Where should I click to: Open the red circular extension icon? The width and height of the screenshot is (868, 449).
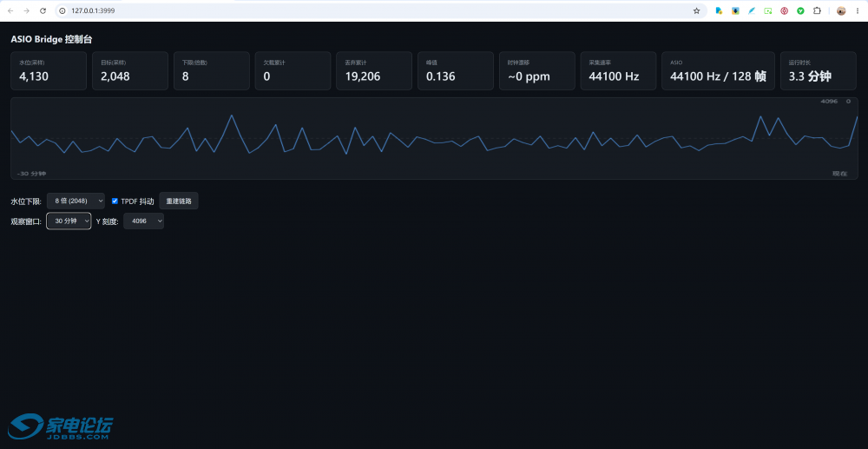[785, 10]
